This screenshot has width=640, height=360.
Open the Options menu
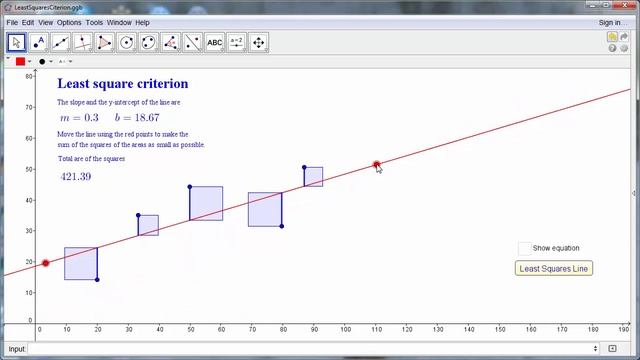click(69, 22)
